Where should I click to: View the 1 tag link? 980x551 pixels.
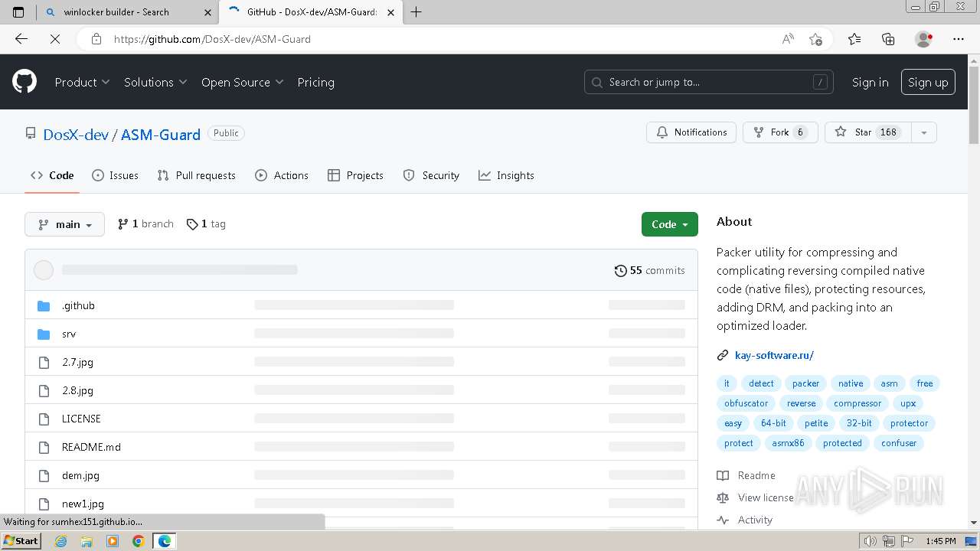click(206, 224)
